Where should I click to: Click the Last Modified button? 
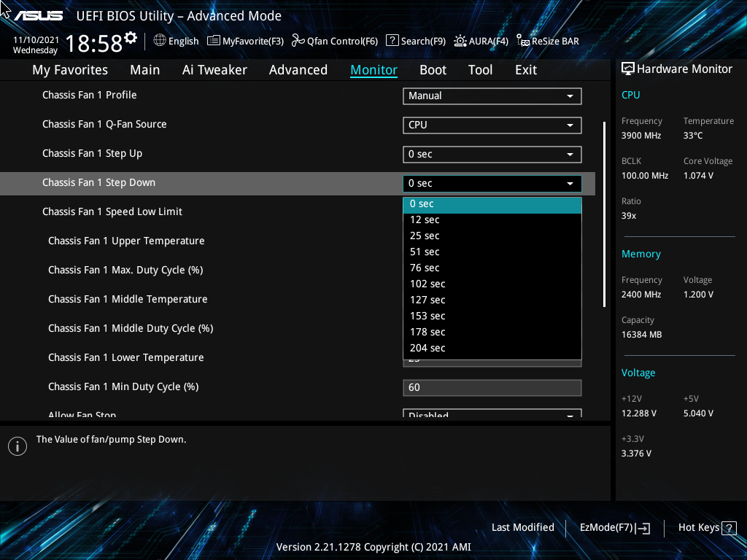(x=522, y=528)
